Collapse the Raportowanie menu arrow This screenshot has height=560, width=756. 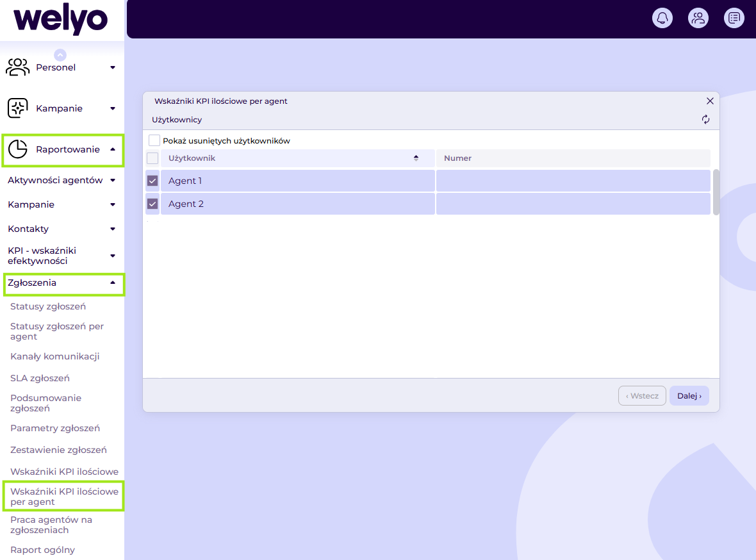pyautogui.click(x=112, y=149)
